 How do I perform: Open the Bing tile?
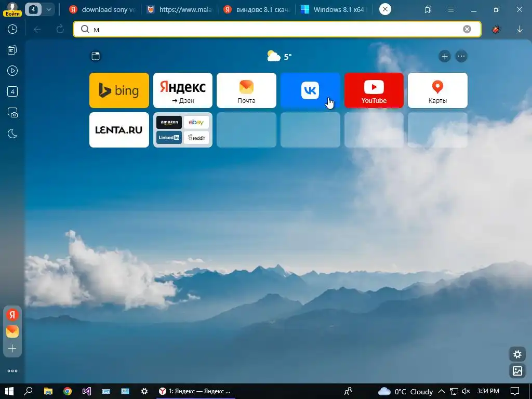point(119,90)
